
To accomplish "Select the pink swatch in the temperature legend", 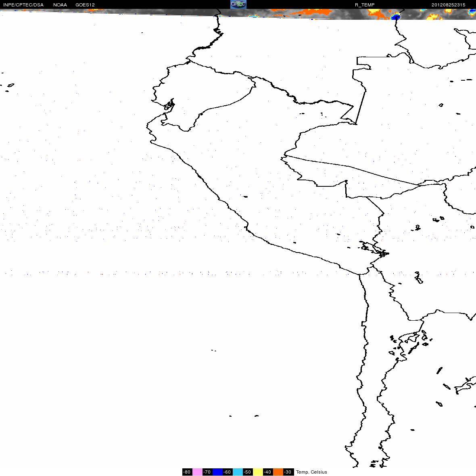I will (197, 472).
